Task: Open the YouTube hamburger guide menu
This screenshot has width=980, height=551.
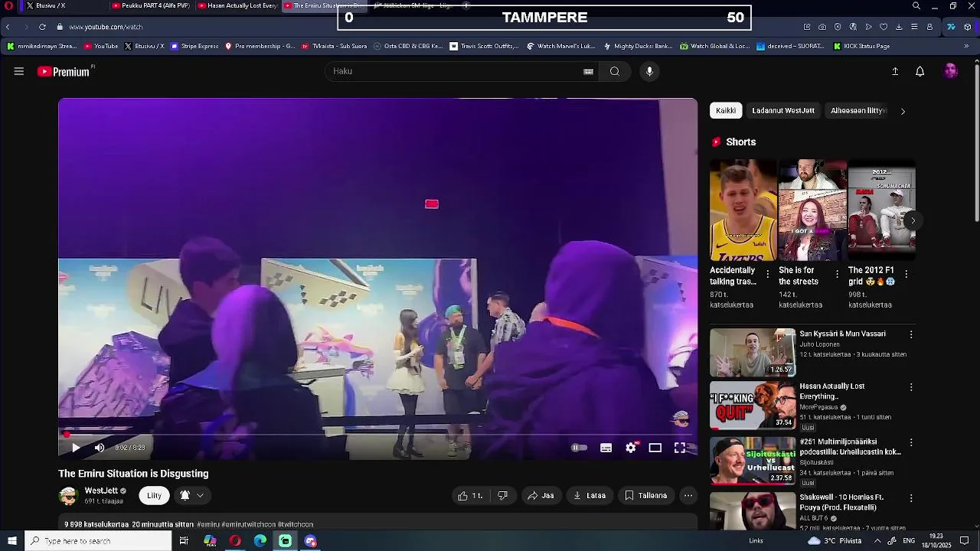Action: tap(19, 71)
